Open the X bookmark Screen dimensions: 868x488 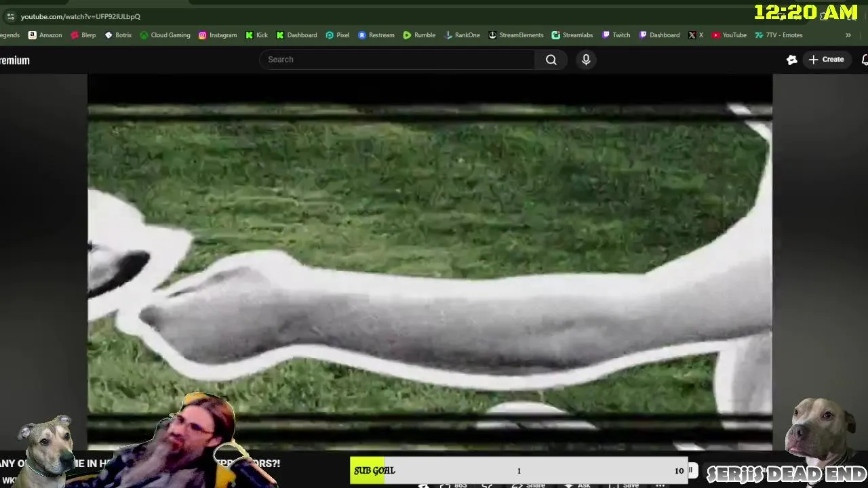[x=696, y=35]
